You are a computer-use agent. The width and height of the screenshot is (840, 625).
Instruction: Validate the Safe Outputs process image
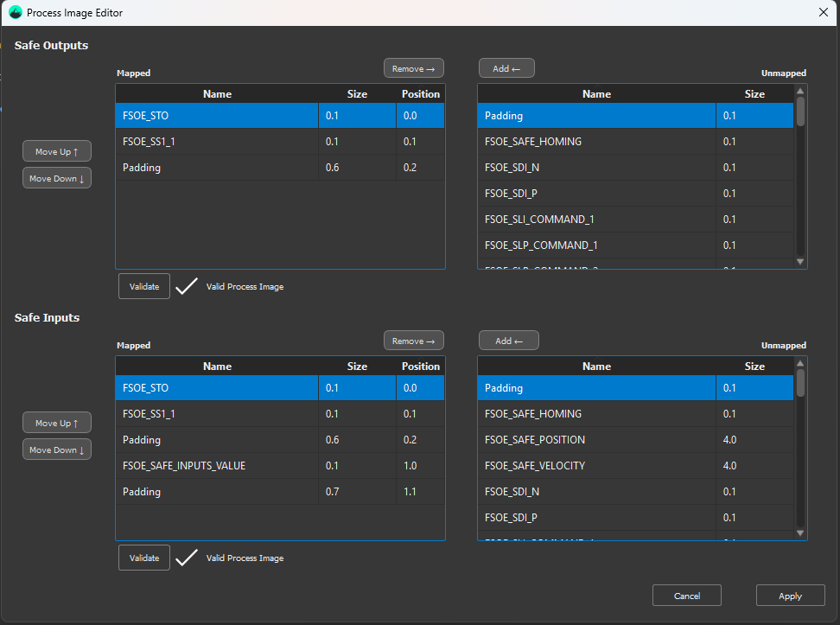pos(144,286)
